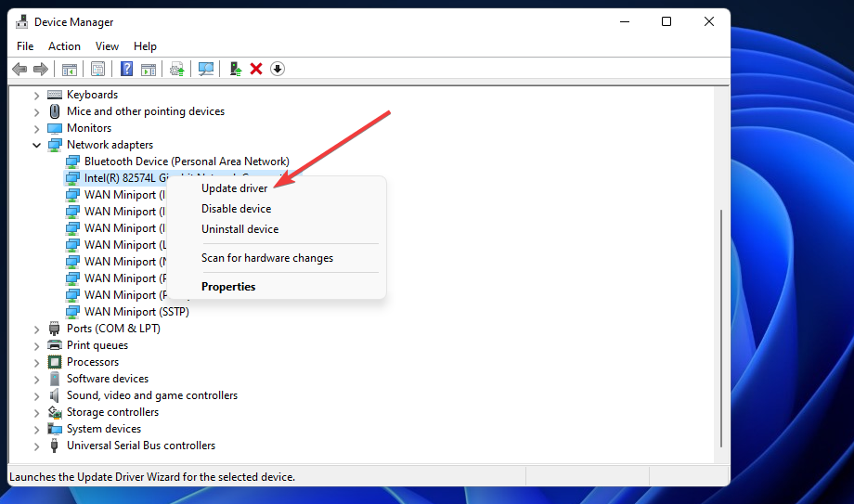This screenshot has width=854, height=504.
Task: Click the speaker icon beside Sound, video and game controllers
Action: (x=54, y=395)
